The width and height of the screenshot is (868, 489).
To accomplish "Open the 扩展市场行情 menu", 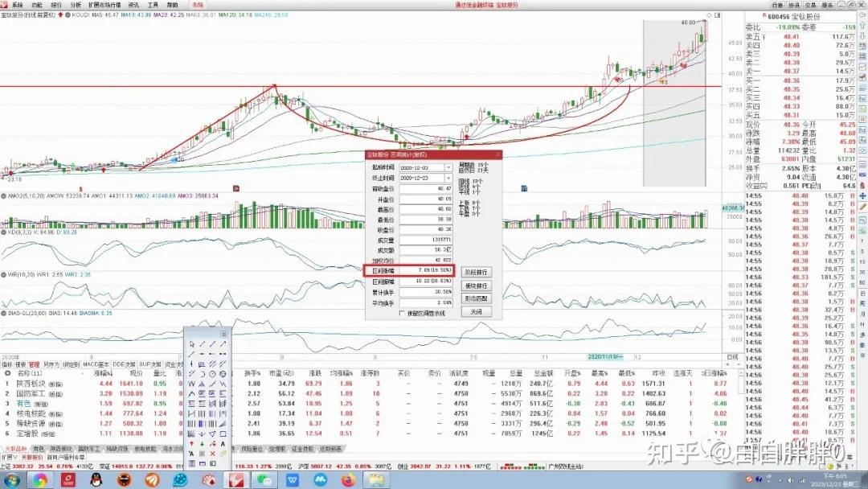I will [x=104, y=5].
